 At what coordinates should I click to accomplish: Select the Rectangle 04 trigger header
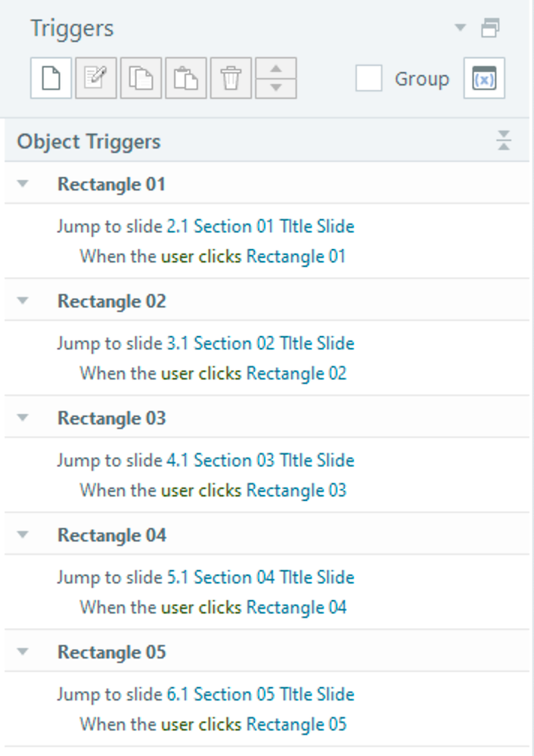(112, 535)
